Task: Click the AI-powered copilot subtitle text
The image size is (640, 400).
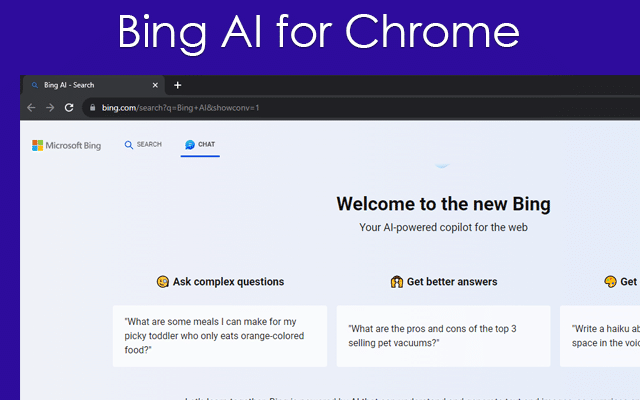Action: 443,227
